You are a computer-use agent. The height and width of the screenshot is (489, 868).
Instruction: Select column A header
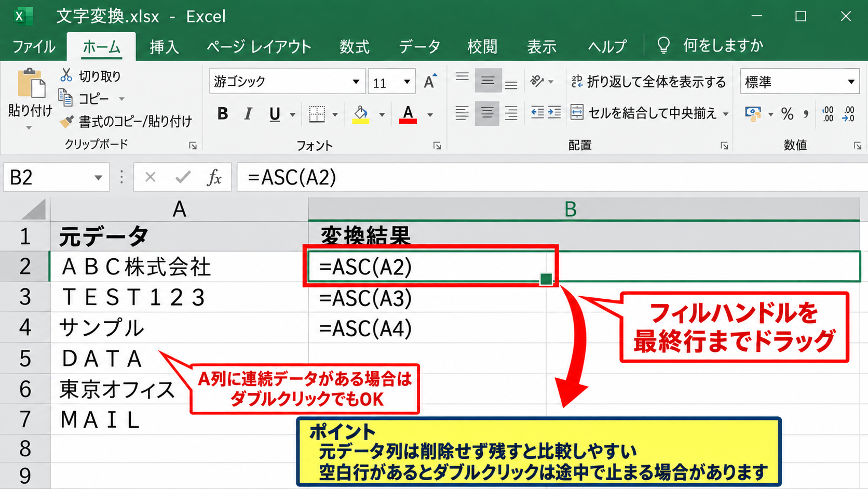coord(179,209)
